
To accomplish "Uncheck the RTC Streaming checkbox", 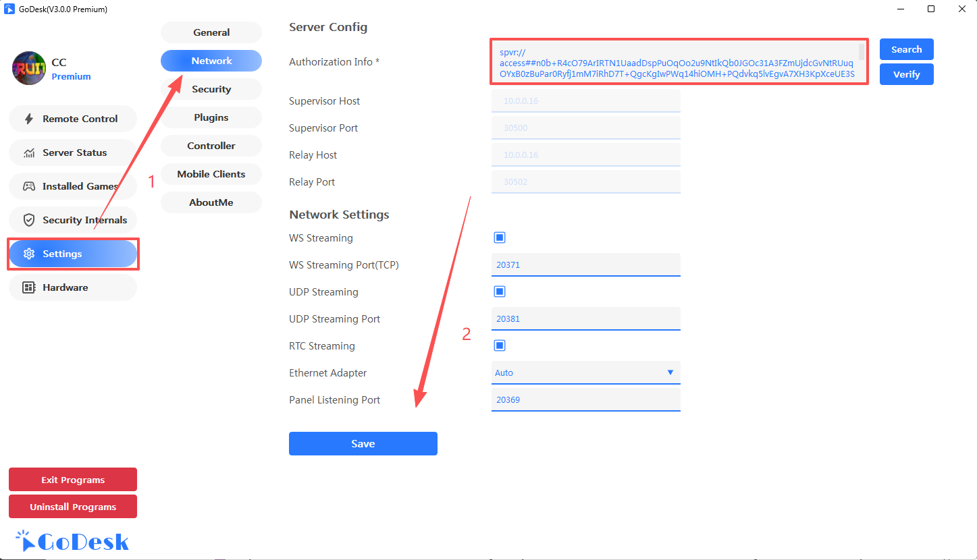I will (500, 345).
